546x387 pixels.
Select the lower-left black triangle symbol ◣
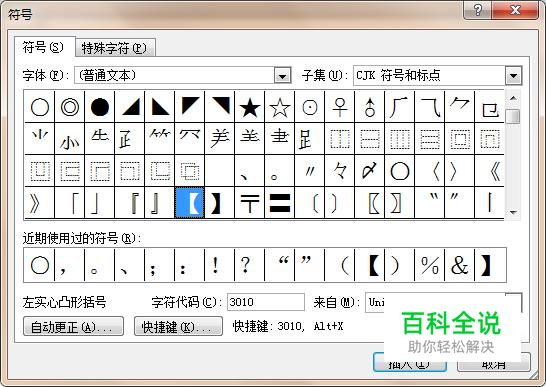159,107
